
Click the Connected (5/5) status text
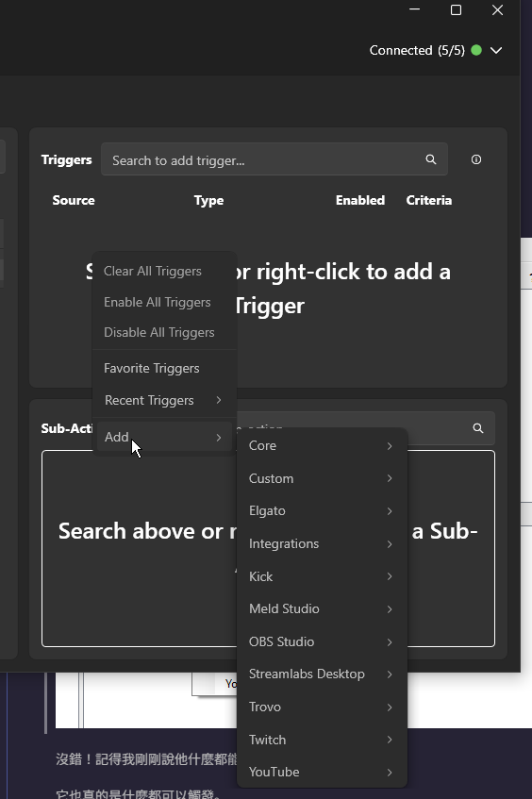pyautogui.click(x=417, y=50)
